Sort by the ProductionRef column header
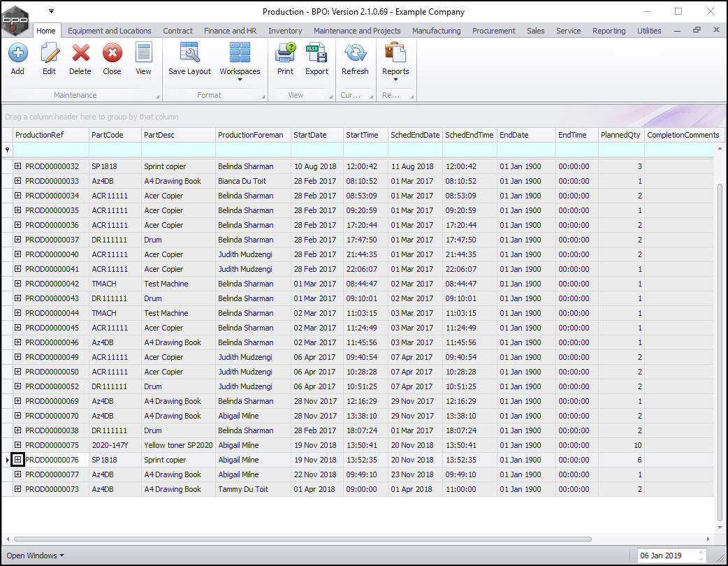The height and width of the screenshot is (566, 728). click(50, 135)
